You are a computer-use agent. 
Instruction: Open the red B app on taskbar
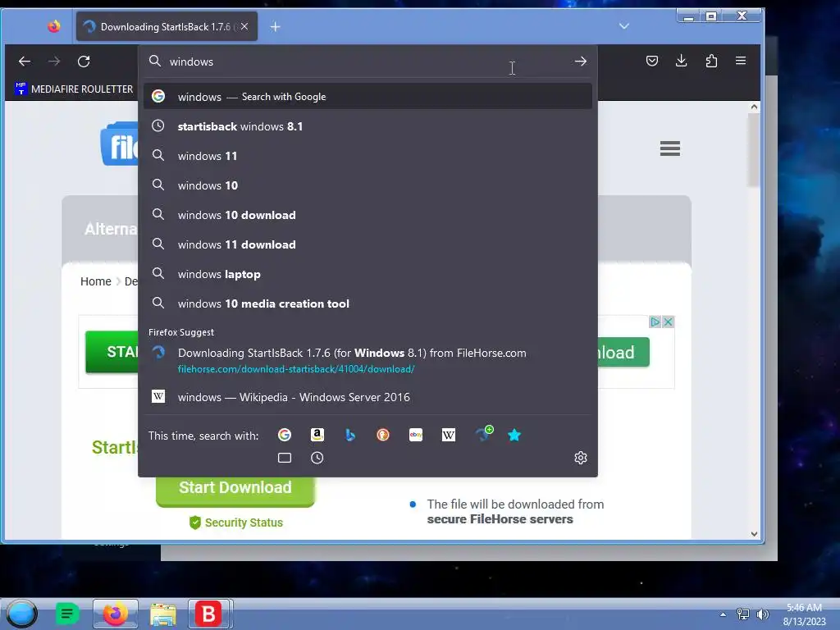209,614
